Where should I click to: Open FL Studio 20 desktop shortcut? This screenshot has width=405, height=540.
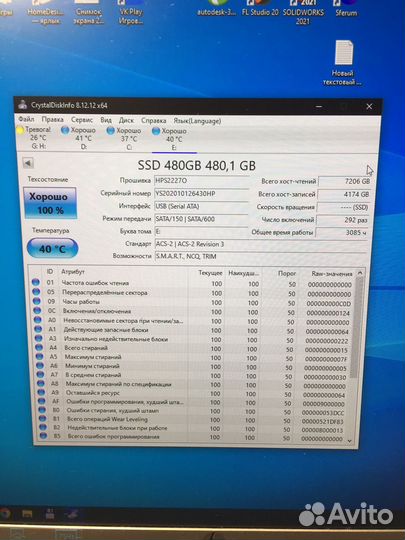(x=260, y=8)
